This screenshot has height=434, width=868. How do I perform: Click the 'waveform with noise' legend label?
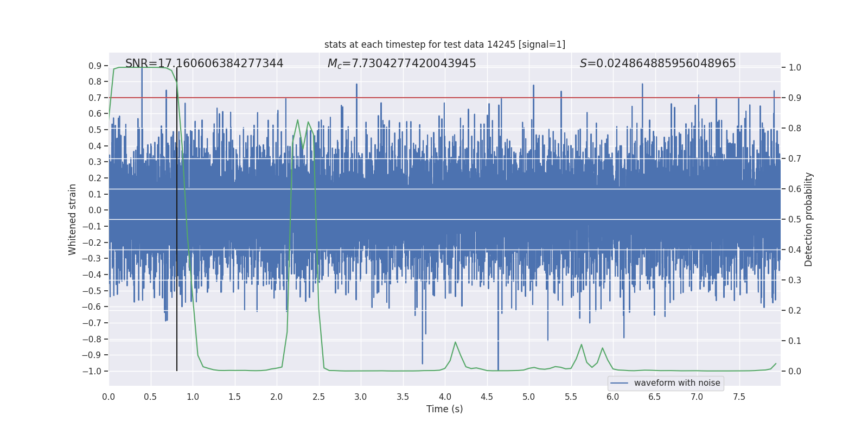(676, 383)
